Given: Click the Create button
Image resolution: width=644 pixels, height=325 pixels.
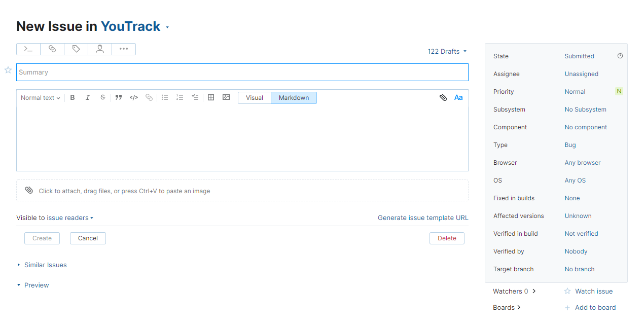Looking at the screenshot, I should click(42, 238).
